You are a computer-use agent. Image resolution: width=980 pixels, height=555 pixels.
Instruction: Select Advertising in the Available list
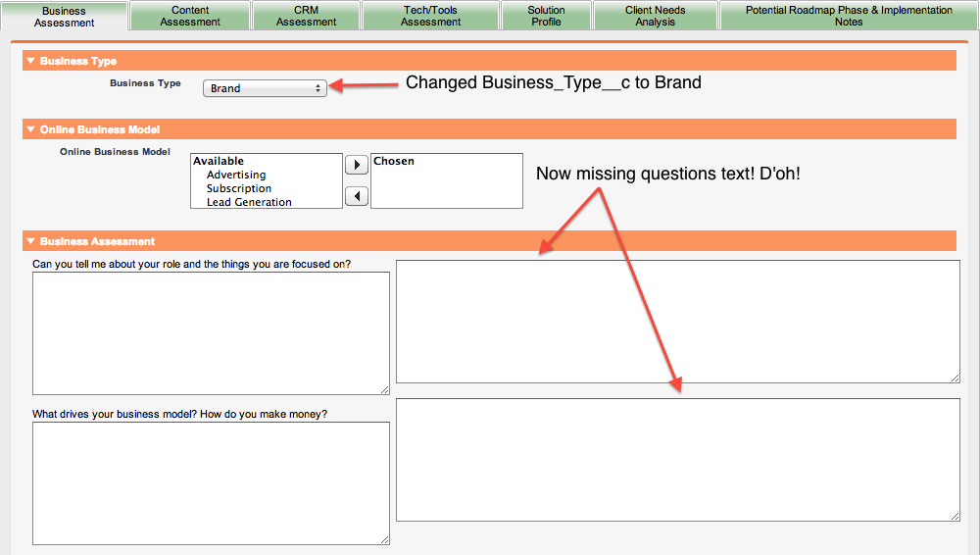pyautogui.click(x=236, y=175)
